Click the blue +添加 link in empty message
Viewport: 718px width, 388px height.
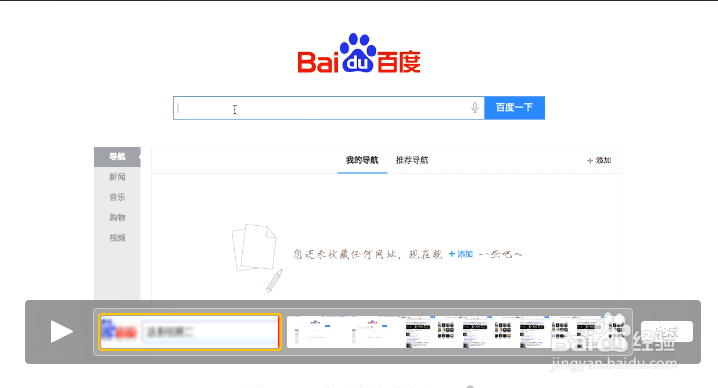[461, 254]
